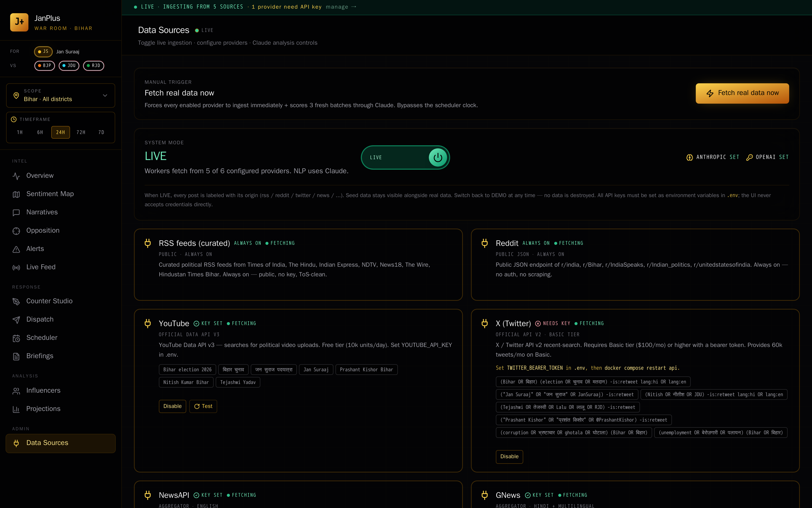The height and width of the screenshot is (508, 812).
Task: Open the Overview page
Action: [61, 176]
